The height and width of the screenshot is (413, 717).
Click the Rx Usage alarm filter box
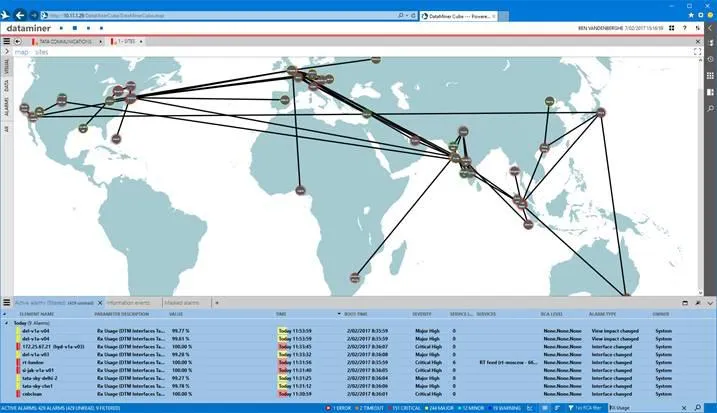coord(644,408)
